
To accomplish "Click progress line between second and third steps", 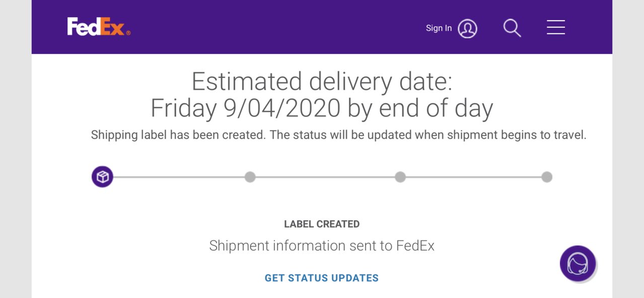I will click(x=325, y=177).
